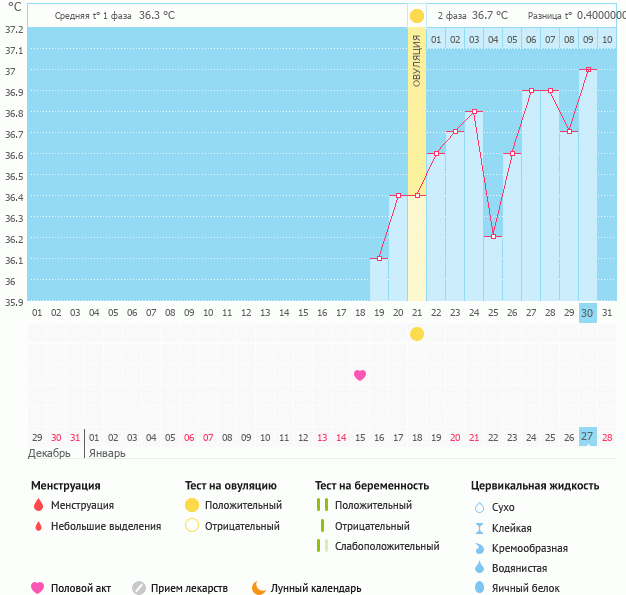Click the Яичный белок drop icon

coord(479,588)
